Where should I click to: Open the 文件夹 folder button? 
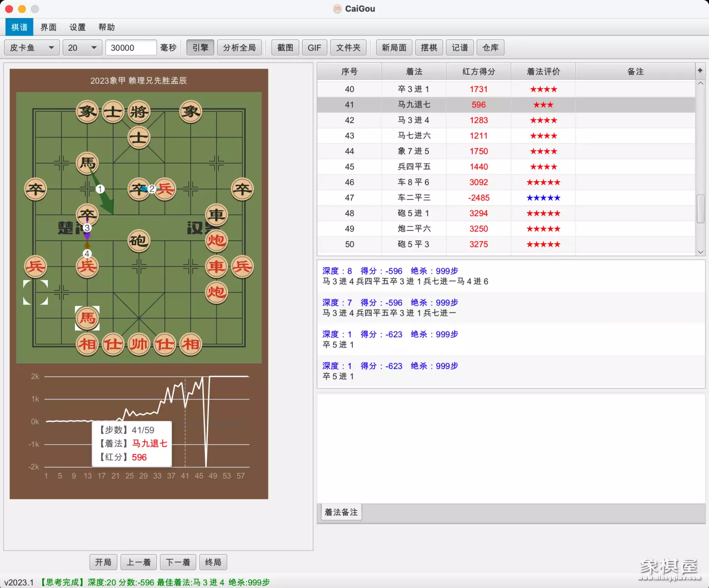[x=348, y=48]
